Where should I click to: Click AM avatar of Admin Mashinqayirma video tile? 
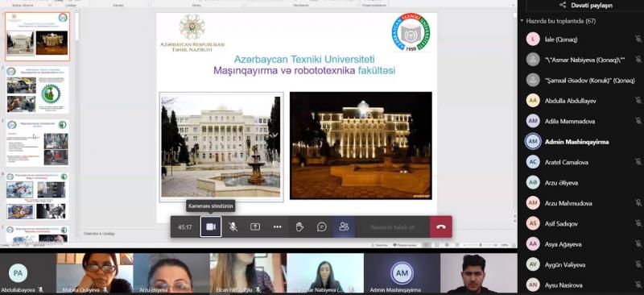[402, 273]
